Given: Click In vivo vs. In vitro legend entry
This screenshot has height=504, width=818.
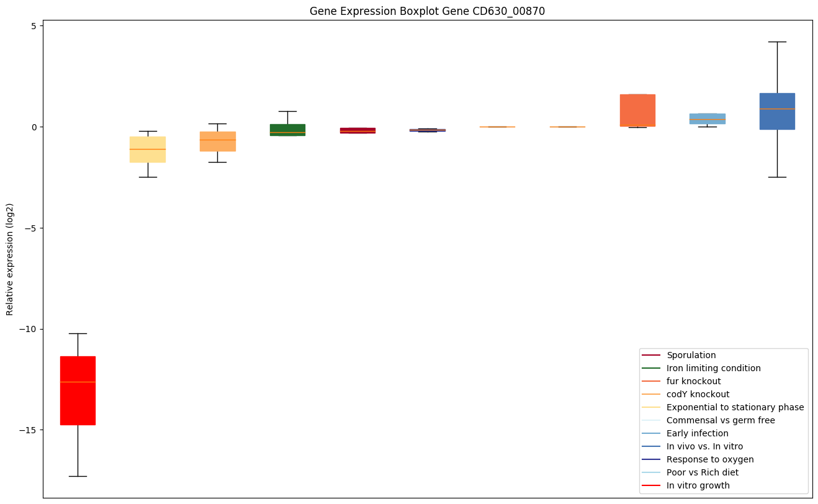Looking at the screenshot, I should click(704, 446).
